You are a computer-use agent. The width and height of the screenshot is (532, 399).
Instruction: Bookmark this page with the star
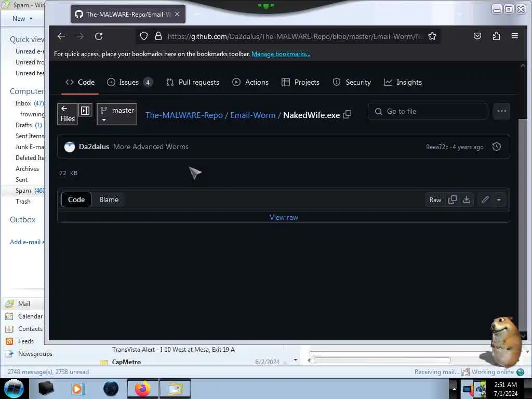[432, 36]
